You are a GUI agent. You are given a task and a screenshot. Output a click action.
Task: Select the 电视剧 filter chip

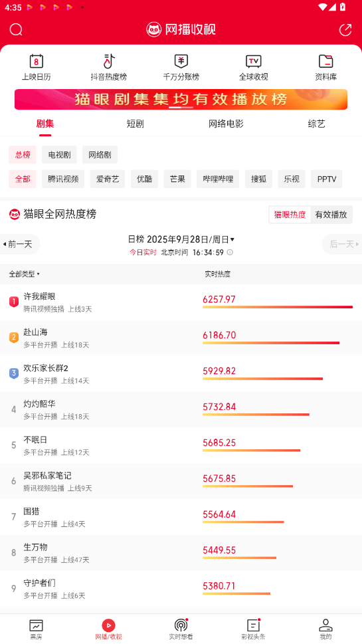(60, 155)
